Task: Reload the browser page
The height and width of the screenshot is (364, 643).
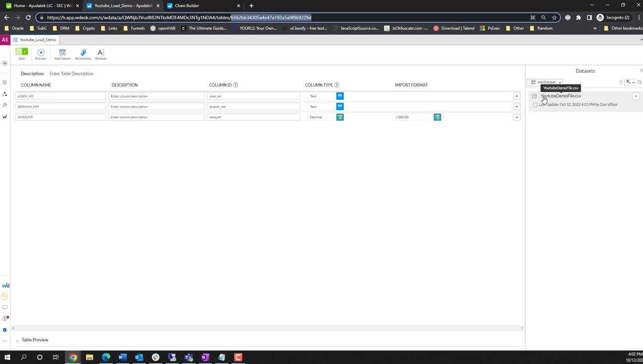Action: point(28,17)
